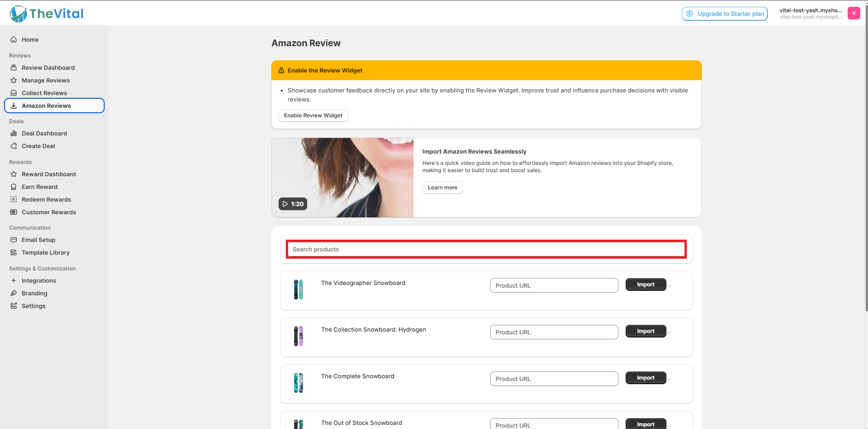The width and height of the screenshot is (868, 429).
Task: Open Email Setup
Action: coord(54,240)
